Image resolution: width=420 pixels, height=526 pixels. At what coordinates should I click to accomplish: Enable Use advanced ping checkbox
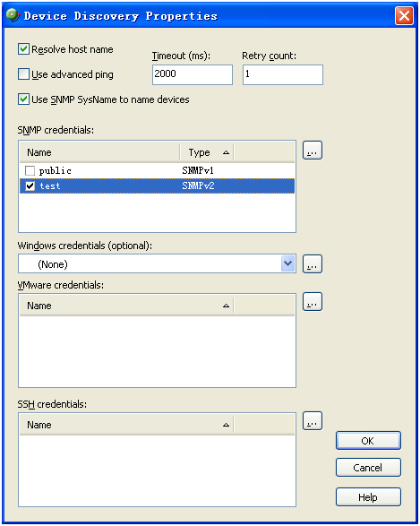coord(23,74)
